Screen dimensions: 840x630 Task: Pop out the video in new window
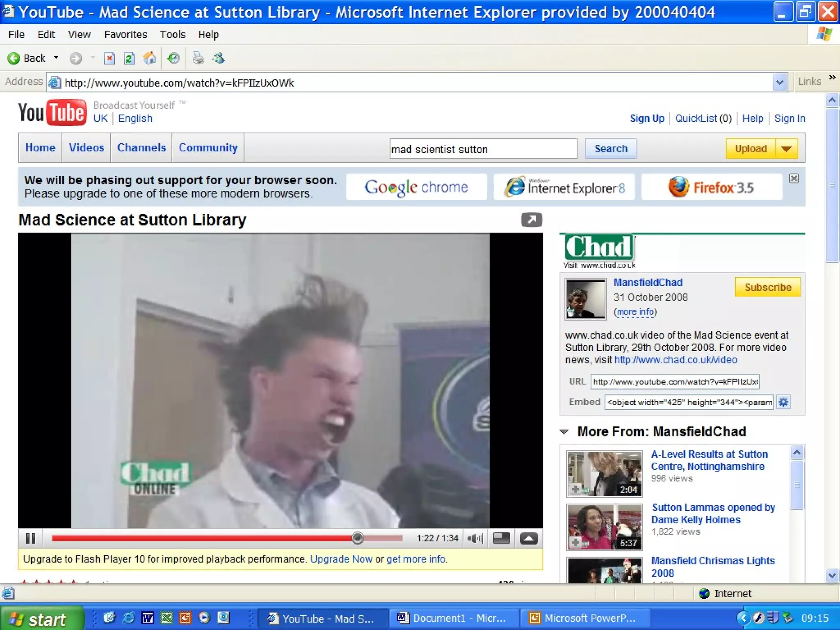coord(532,220)
